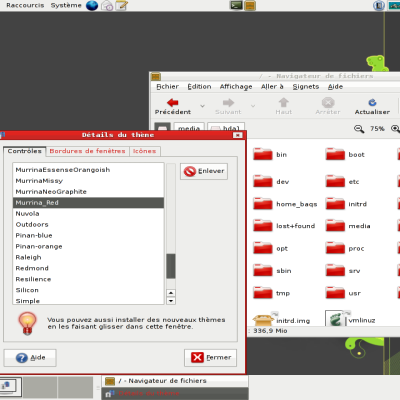This screenshot has height=400, width=400.
Task: Open the Aide menu in file browser
Action: click(x=335, y=87)
